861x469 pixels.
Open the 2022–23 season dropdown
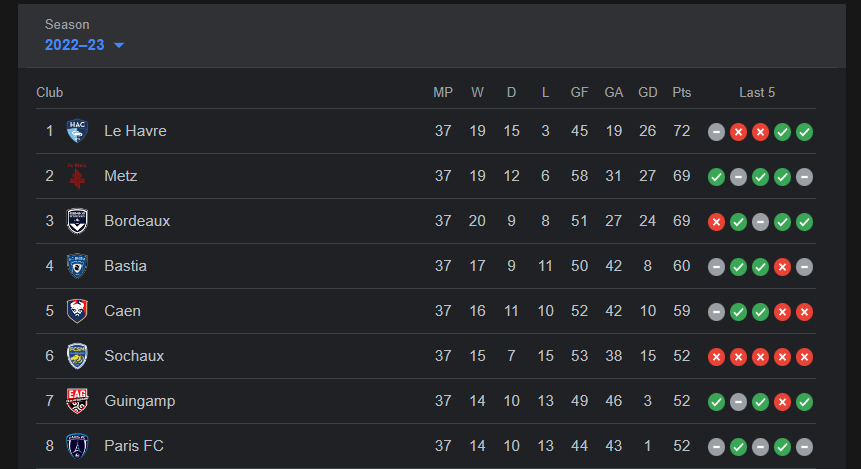(84, 45)
